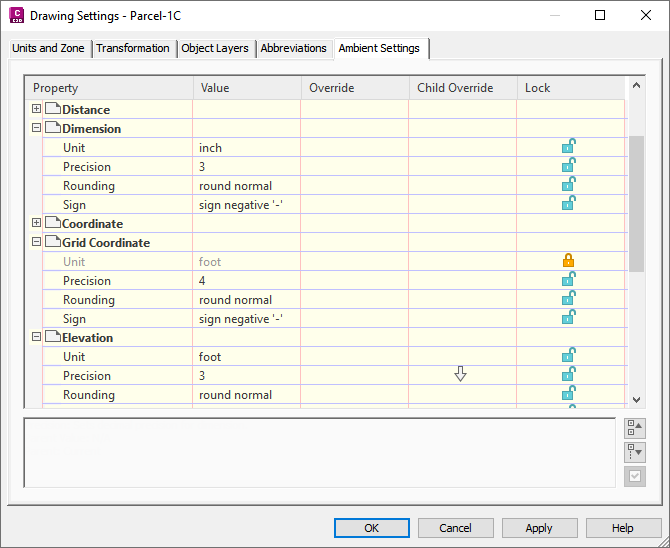Screen dimensions: 670x548
Task: Toggle lock for Dimension Precision row
Action: coord(568,167)
